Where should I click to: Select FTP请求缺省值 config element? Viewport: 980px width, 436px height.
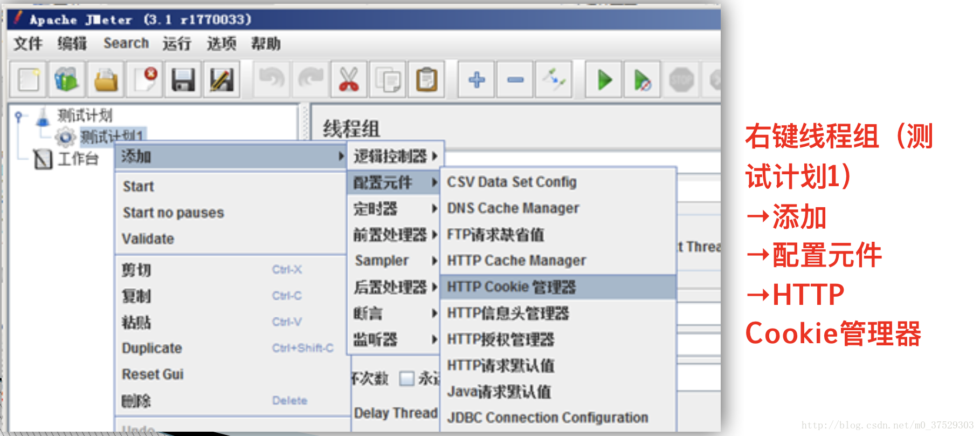558,235
